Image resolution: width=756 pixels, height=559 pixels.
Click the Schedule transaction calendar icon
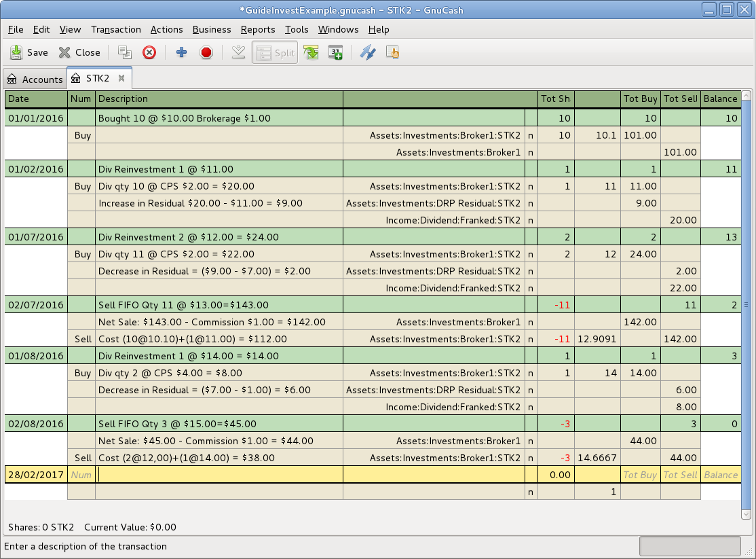[335, 52]
